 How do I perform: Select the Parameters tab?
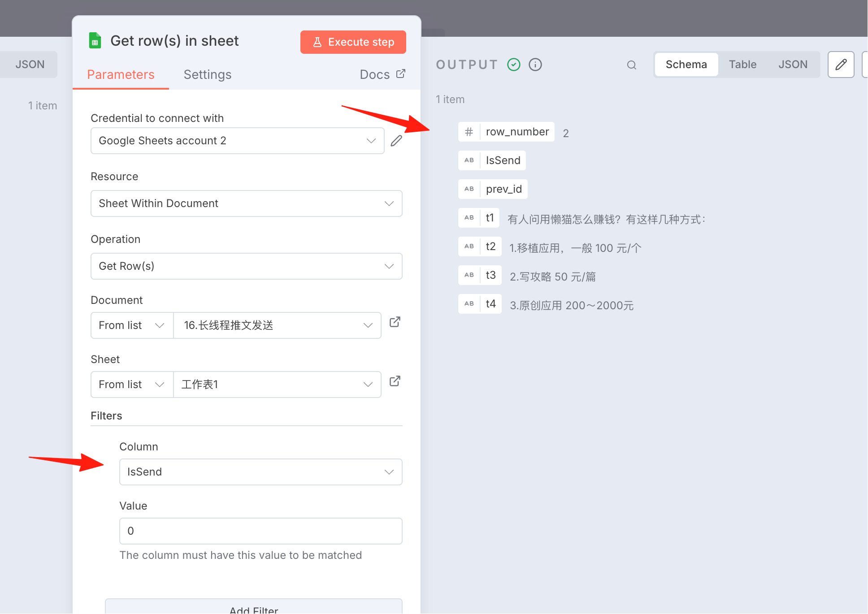coord(121,74)
